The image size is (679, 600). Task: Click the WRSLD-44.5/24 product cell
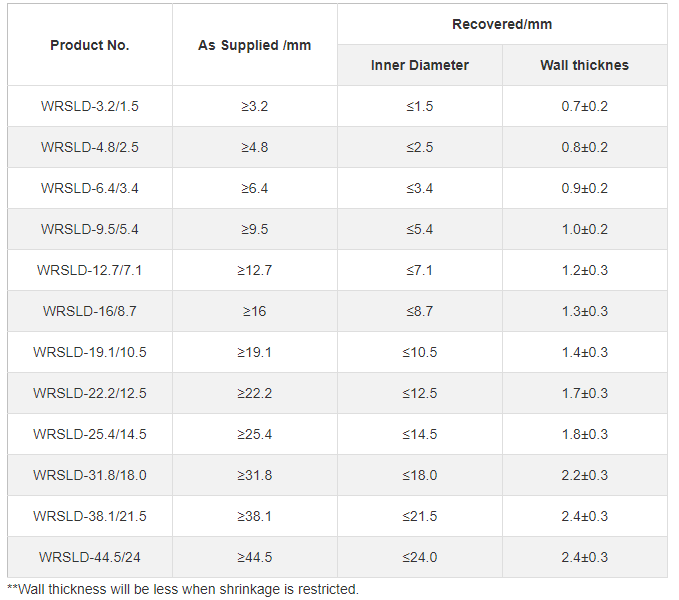pos(90,557)
